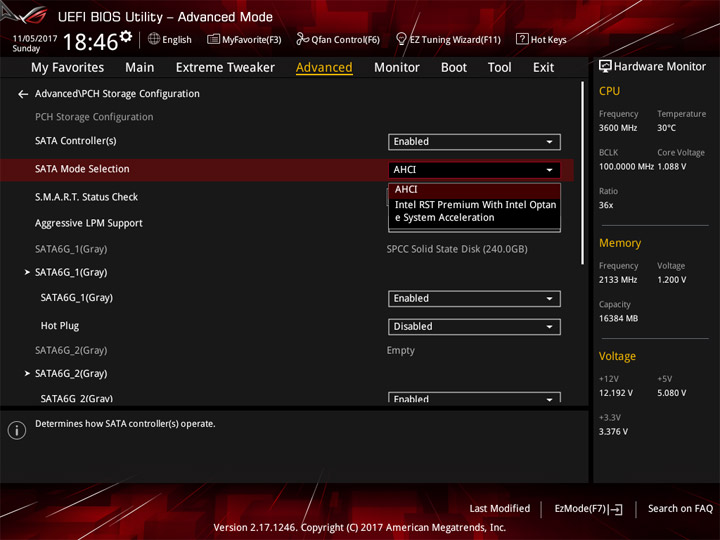Select the Advanced tab
Screen dimensions: 720x540
pos(324,68)
